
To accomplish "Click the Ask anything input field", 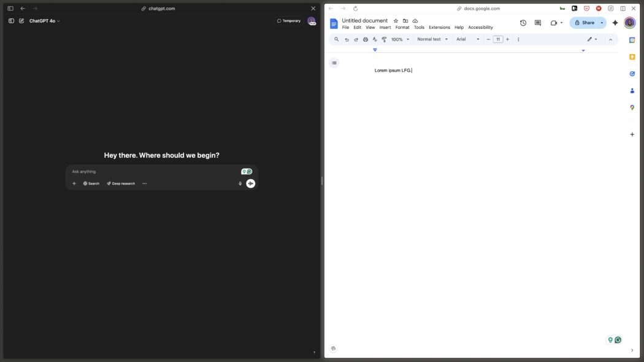I will tap(153, 171).
